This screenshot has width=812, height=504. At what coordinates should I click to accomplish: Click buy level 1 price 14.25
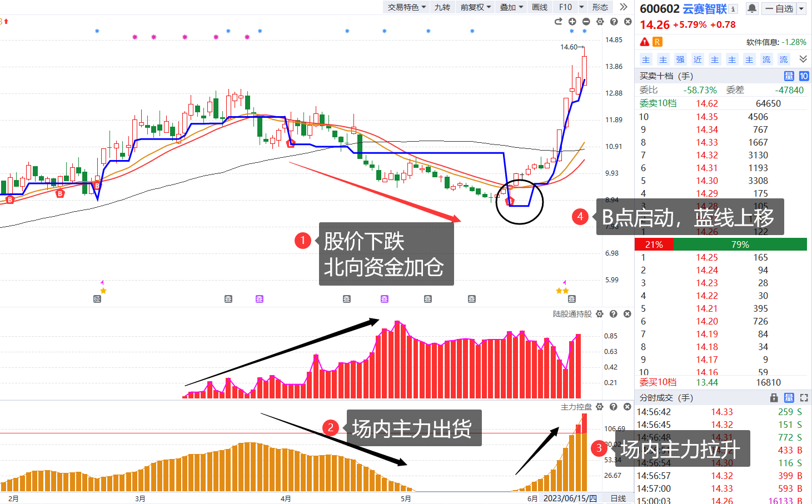click(707, 257)
